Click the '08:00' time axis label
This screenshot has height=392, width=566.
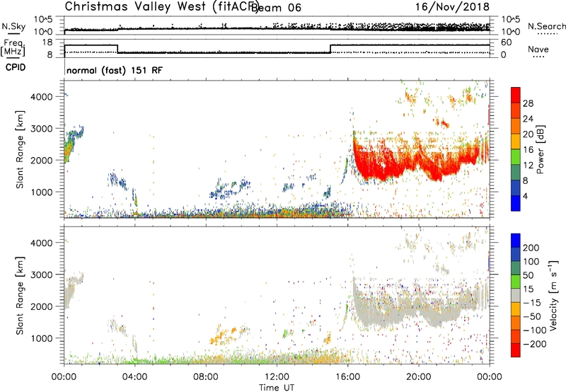click(x=206, y=377)
